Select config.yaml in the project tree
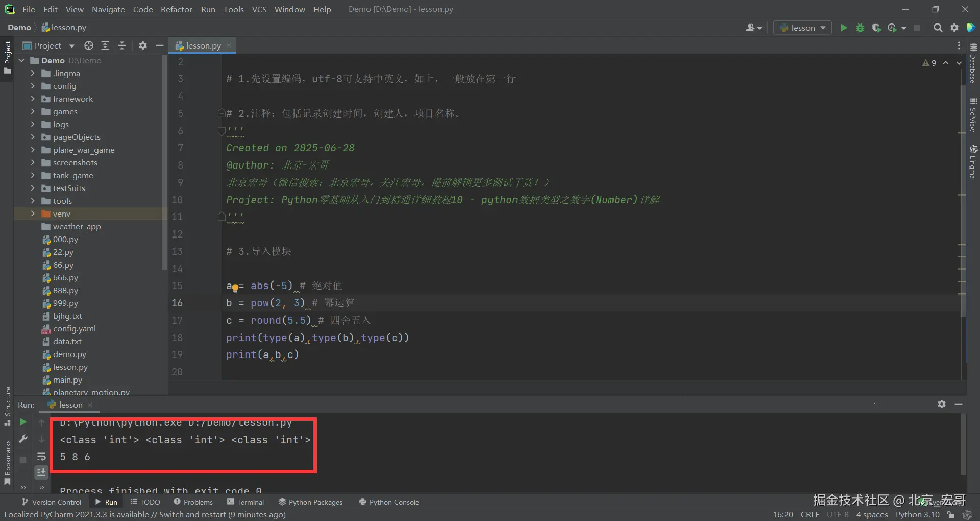The height and width of the screenshot is (521, 980). (x=74, y=328)
